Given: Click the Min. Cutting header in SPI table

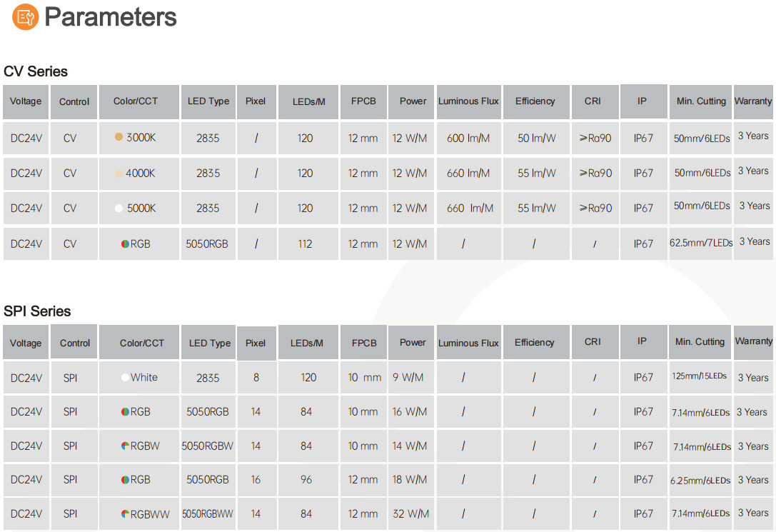Looking at the screenshot, I should point(700,342).
